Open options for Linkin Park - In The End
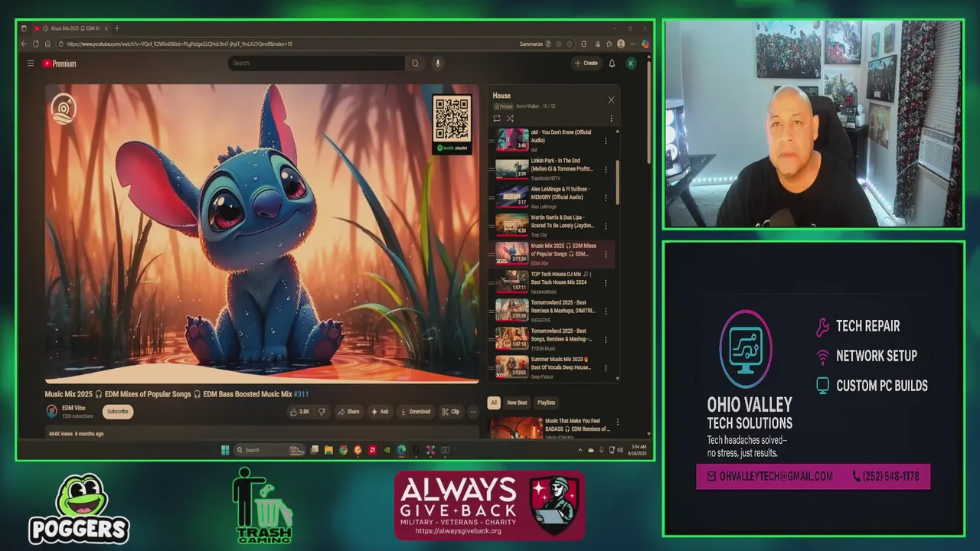980x551 pixels. pyautogui.click(x=606, y=169)
